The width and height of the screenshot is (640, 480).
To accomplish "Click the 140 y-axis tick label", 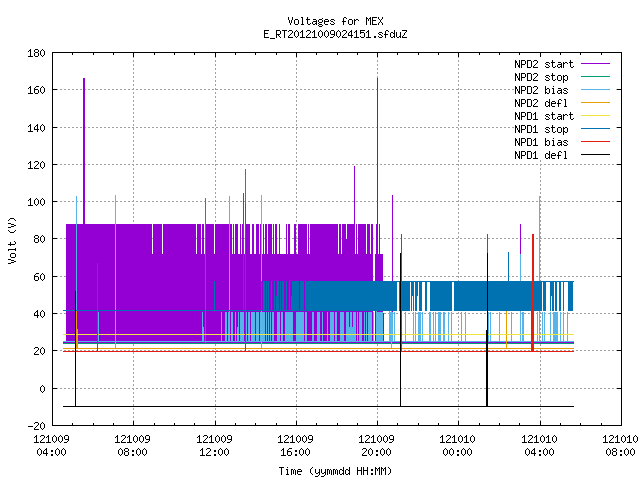I will click(x=36, y=128).
